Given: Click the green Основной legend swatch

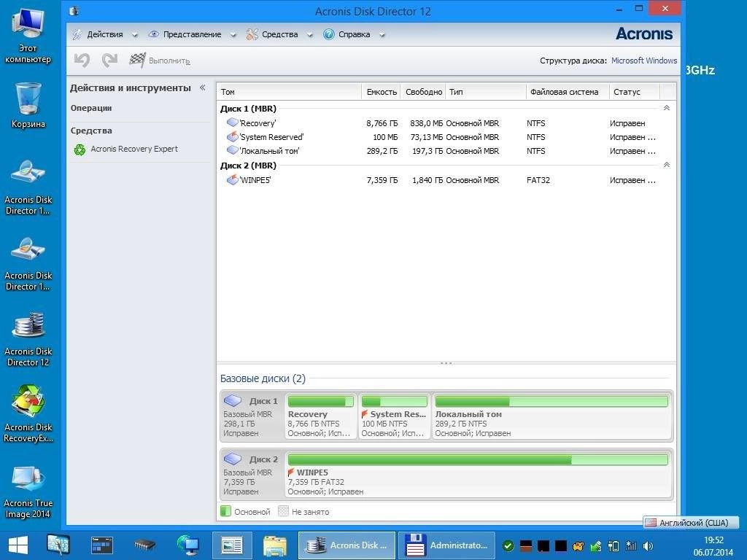Looking at the screenshot, I should pyautogui.click(x=225, y=511).
